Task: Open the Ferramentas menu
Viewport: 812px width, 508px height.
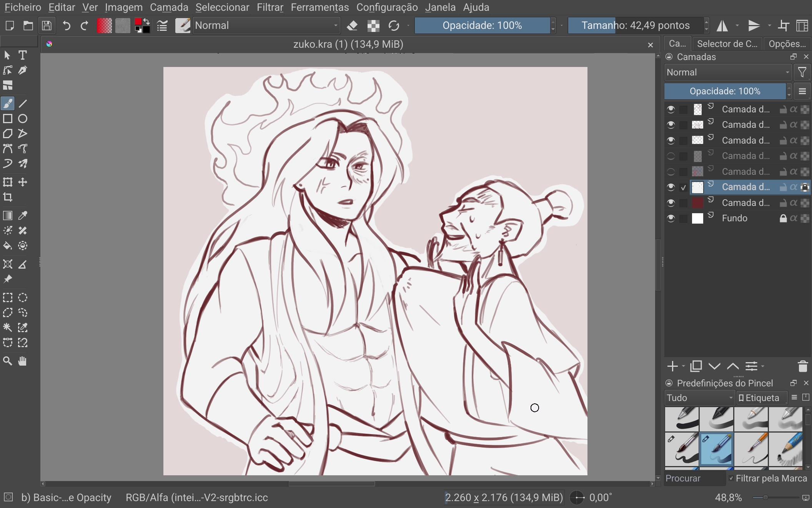Action: (x=320, y=7)
